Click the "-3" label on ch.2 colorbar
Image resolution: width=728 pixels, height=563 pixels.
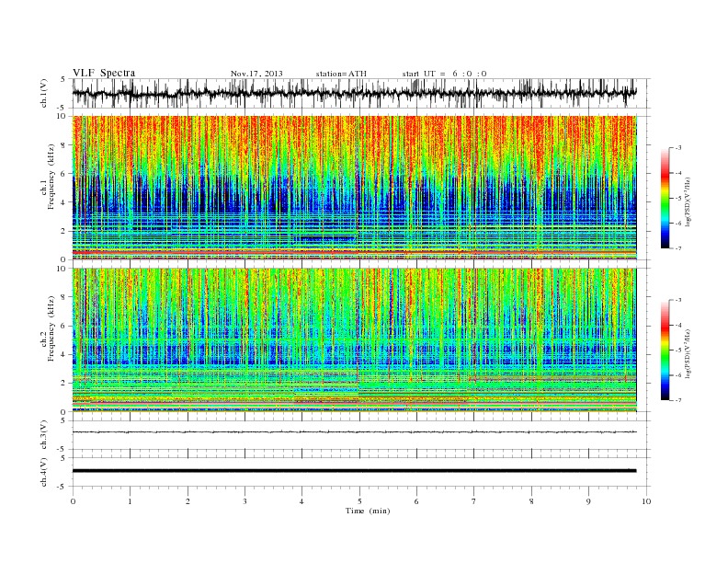(677, 300)
